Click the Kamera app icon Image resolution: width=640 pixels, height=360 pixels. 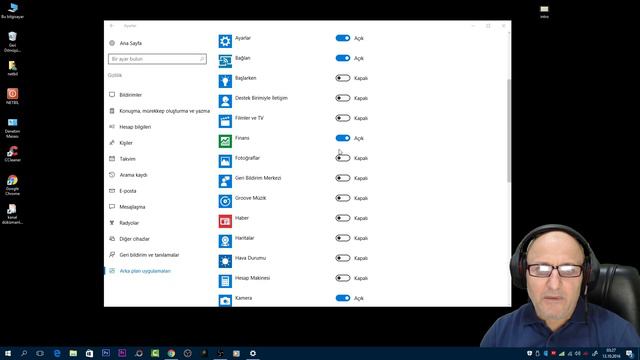tap(225, 300)
